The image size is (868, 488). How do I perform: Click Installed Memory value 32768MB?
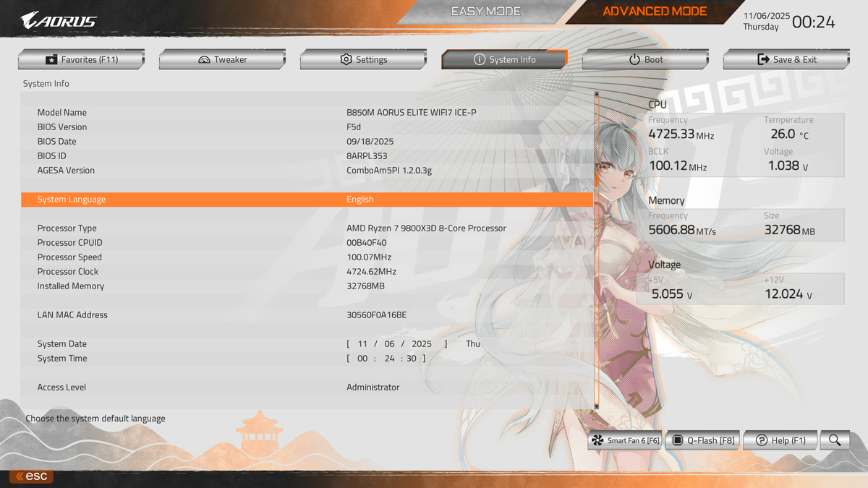[365, 286]
